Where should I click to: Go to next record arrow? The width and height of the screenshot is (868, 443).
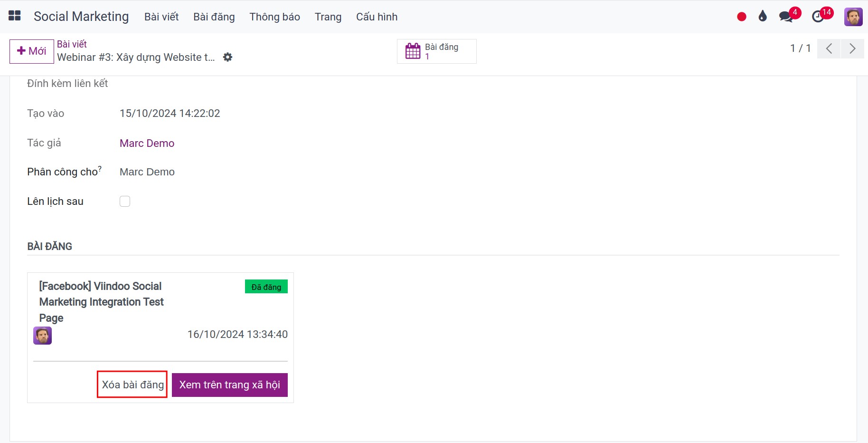coord(852,48)
